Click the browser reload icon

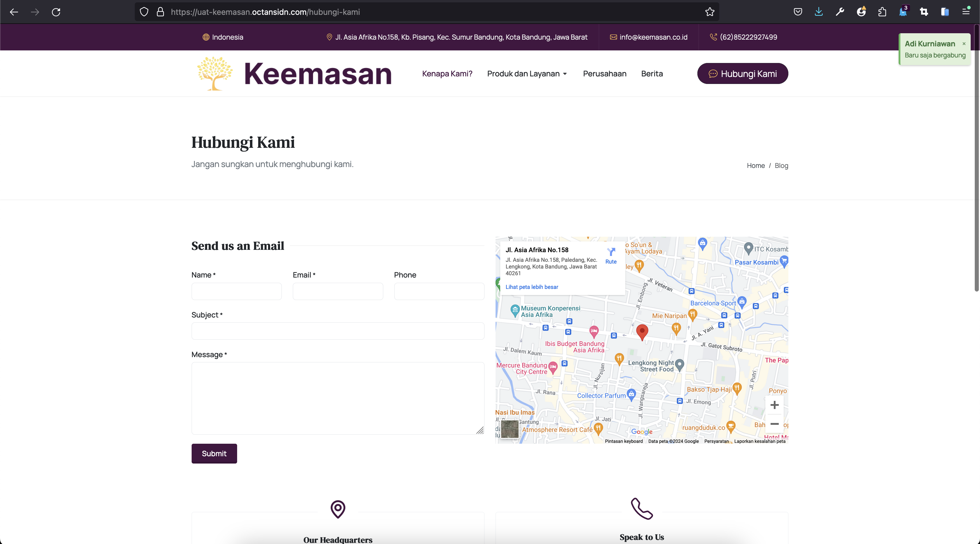click(56, 12)
